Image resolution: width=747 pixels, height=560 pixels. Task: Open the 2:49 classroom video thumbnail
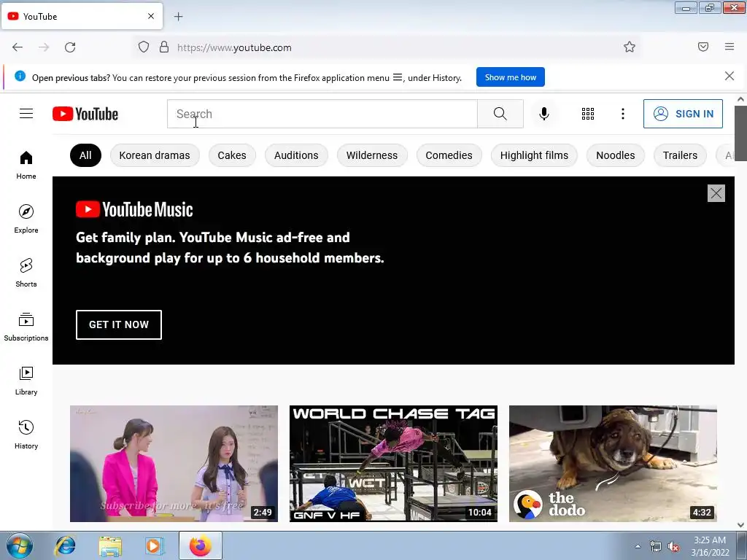pos(174,463)
